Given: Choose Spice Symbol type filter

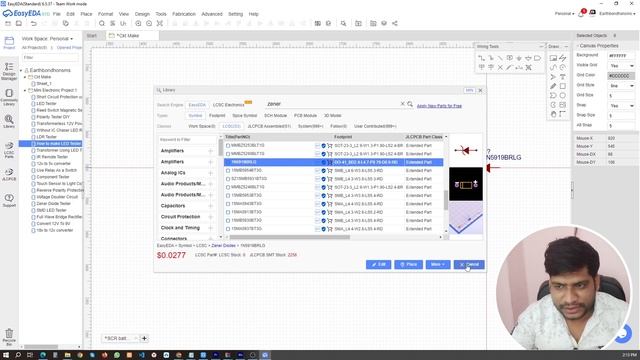Looking at the screenshot, I should (x=244, y=116).
